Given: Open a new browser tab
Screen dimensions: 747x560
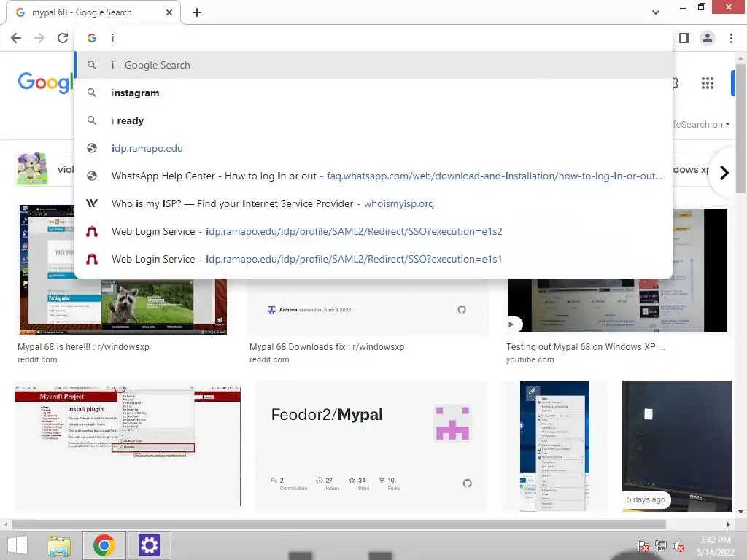Looking at the screenshot, I should click(197, 12).
